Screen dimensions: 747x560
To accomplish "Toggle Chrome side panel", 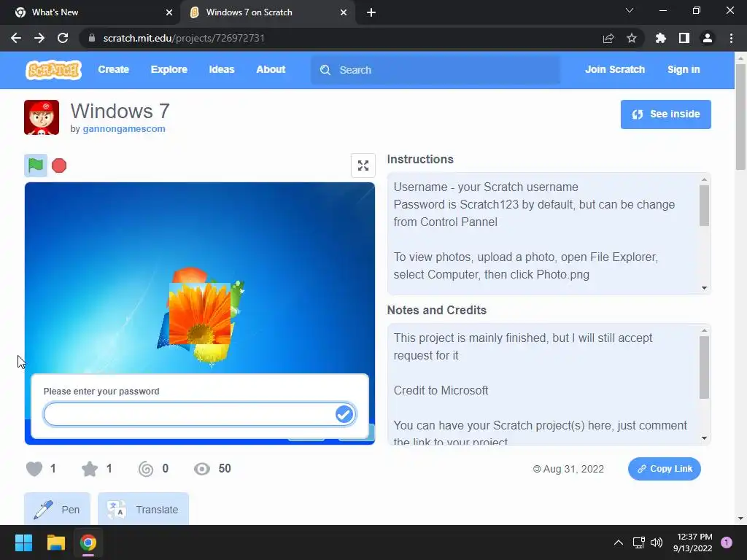I will coord(684,38).
